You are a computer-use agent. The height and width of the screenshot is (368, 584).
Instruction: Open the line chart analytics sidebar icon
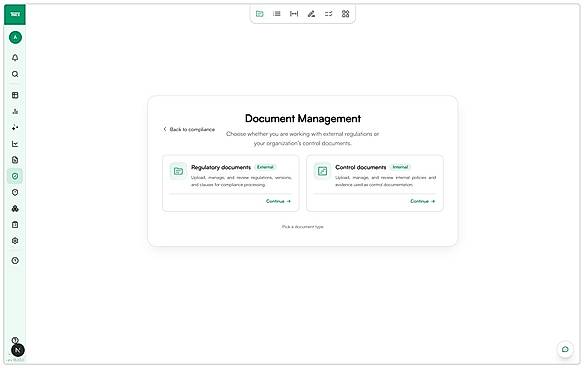point(15,144)
